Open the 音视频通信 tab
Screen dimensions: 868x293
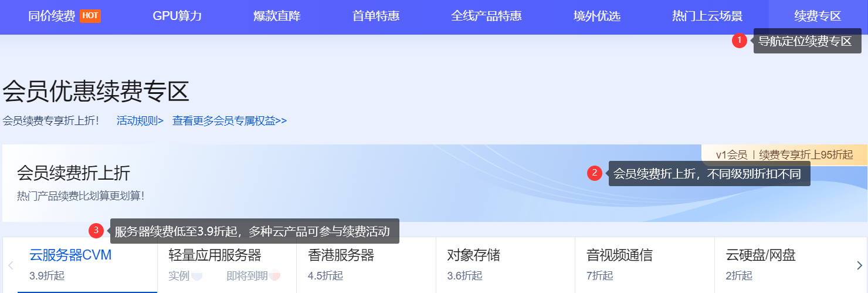(645, 264)
